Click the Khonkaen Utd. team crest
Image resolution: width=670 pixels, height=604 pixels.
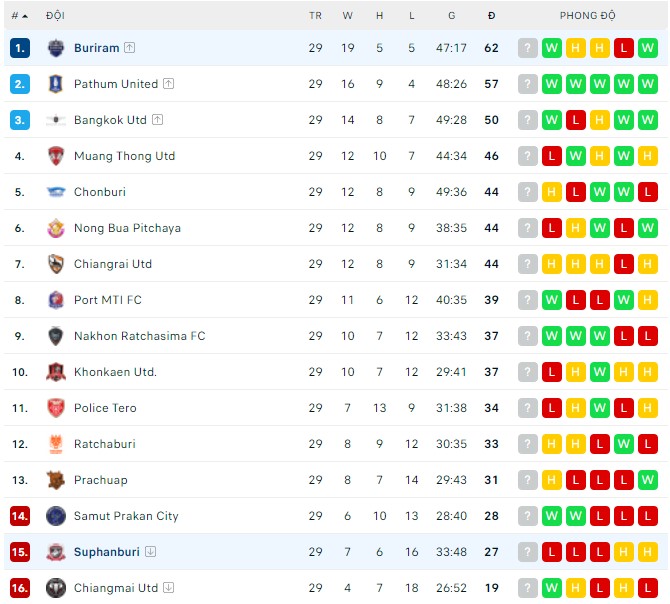pyautogui.click(x=56, y=372)
